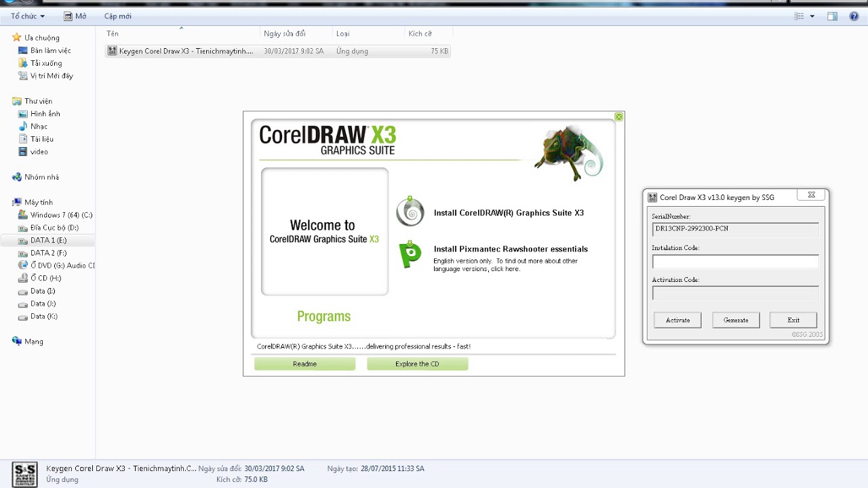The width and height of the screenshot is (868, 488).
Task: Click the Kích cỡ 75.0 KB text
Action: (x=242, y=479)
